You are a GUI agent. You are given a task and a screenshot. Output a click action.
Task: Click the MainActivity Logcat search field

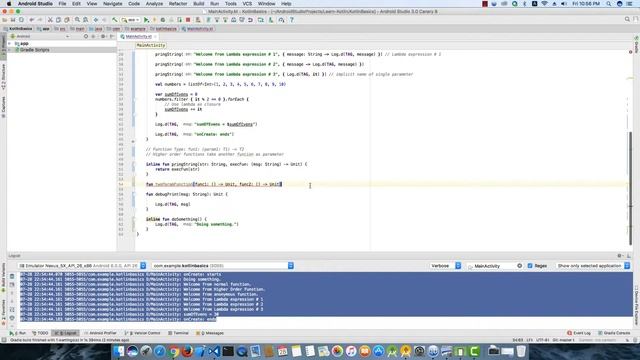pos(494,266)
